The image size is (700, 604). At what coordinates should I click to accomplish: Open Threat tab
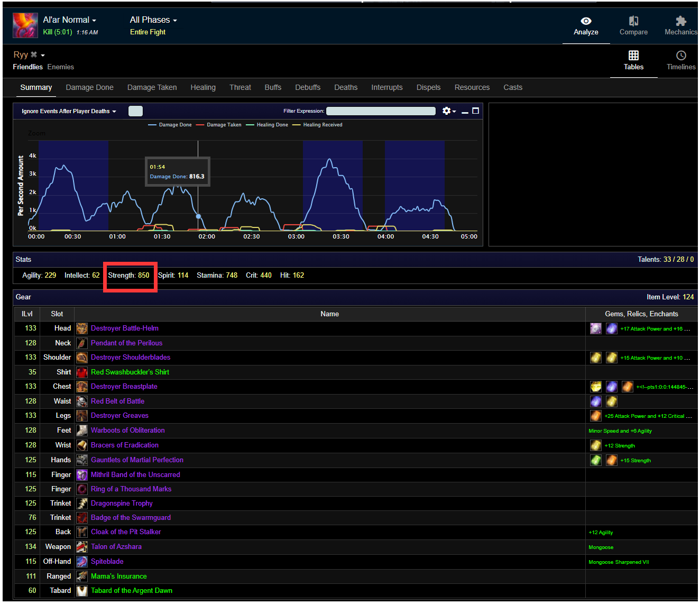[240, 87]
